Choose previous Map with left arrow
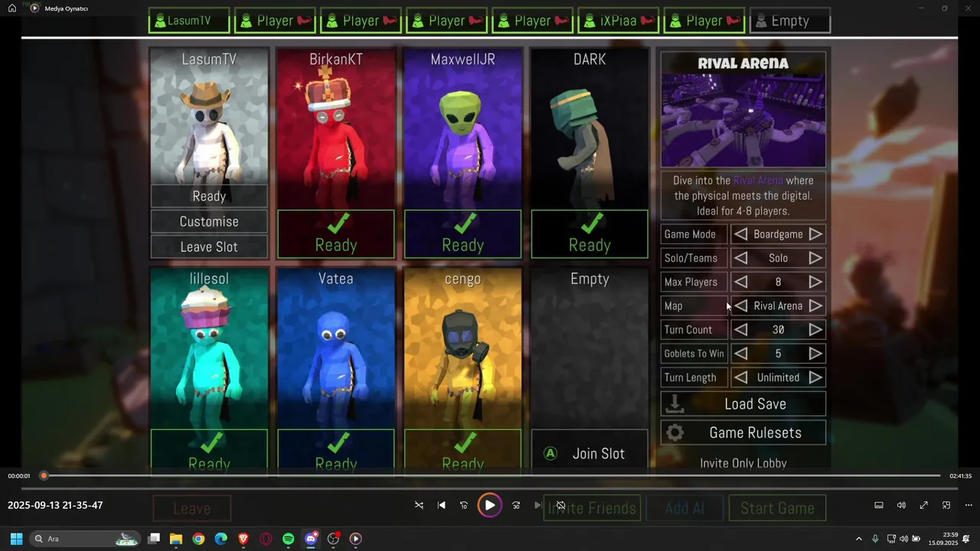 coord(740,305)
